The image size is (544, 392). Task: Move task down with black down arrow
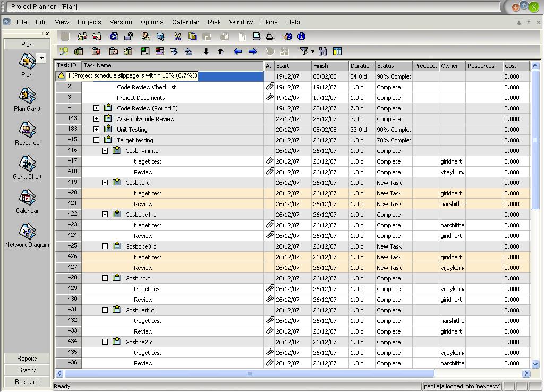pyautogui.click(x=206, y=52)
